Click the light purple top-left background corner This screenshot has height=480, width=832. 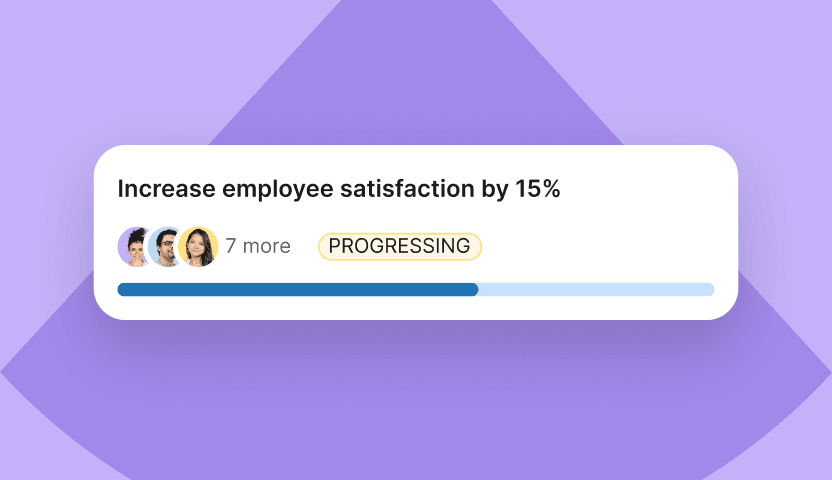point(40,40)
